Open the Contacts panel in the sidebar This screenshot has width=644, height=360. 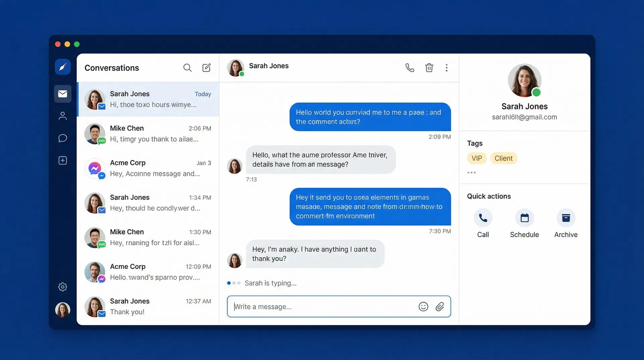coord(62,116)
